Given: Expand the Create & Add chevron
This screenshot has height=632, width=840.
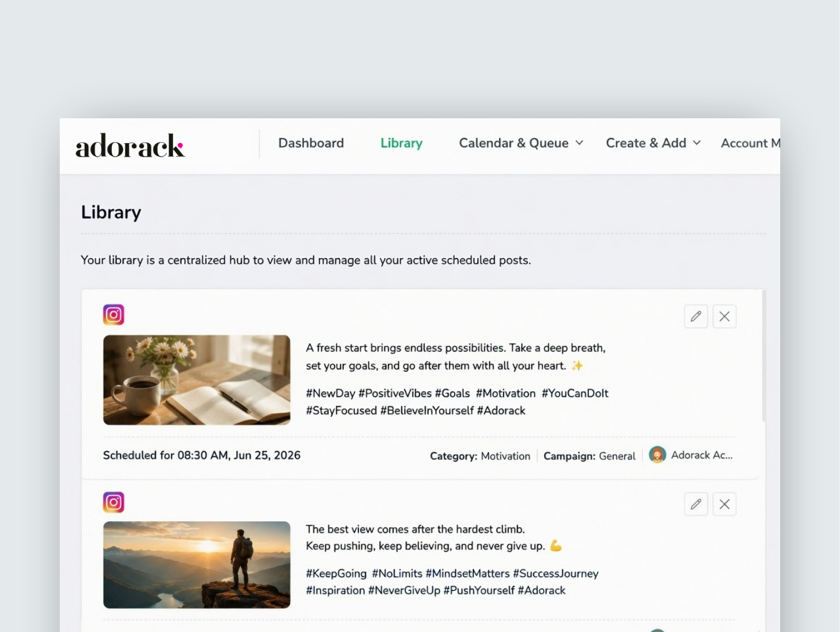Looking at the screenshot, I should click(x=697, y=143).
